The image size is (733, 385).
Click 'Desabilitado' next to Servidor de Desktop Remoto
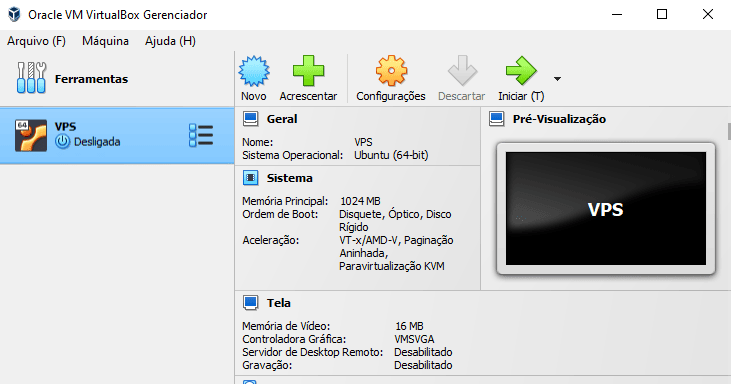pos(423,352)
